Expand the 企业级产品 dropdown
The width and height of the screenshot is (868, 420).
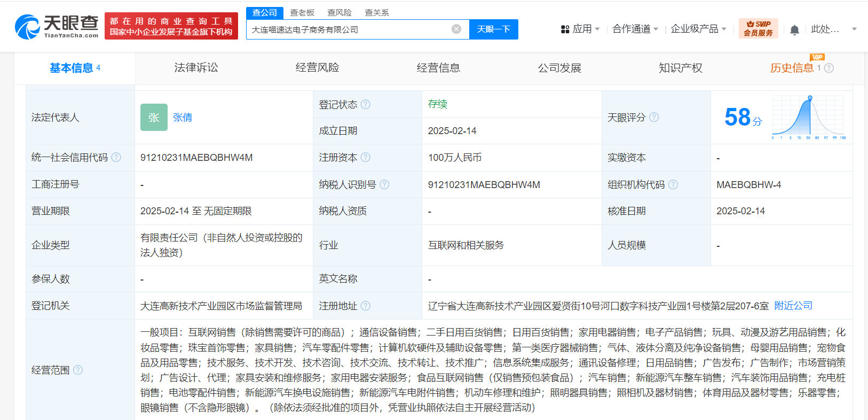point(698,29)
